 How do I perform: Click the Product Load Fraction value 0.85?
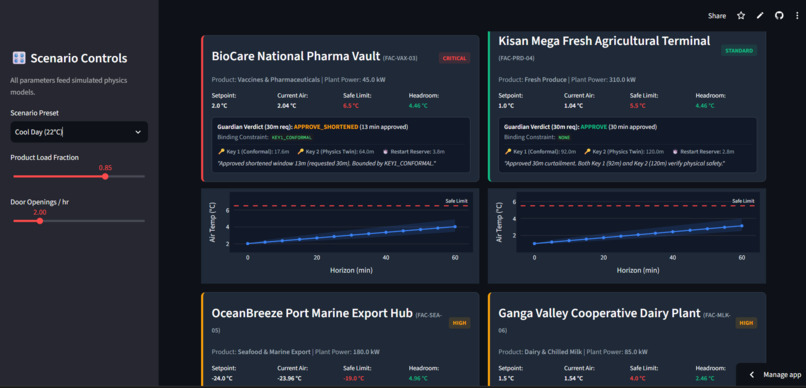[105, 168]
